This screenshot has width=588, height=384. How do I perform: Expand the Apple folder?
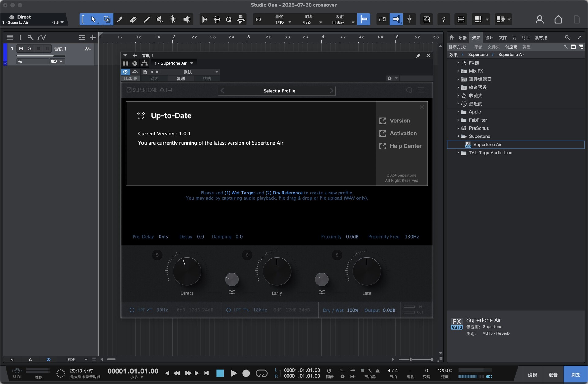click(458, 112)
